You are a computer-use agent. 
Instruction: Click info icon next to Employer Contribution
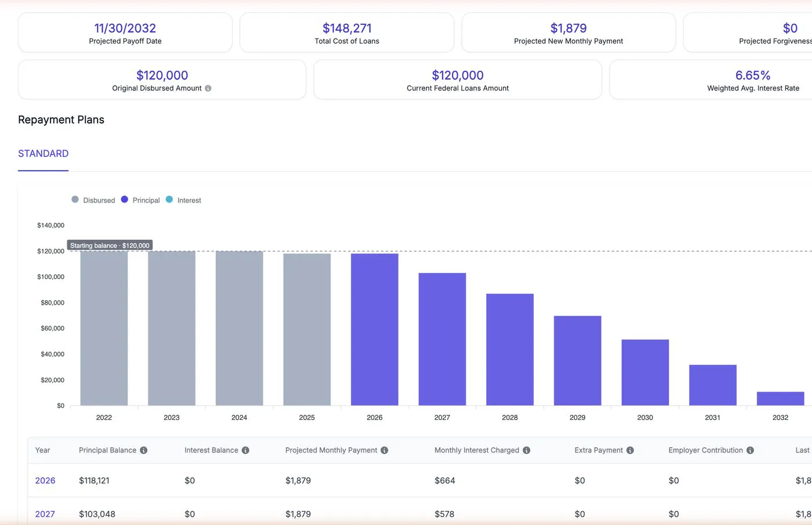(x=750, y=450)
